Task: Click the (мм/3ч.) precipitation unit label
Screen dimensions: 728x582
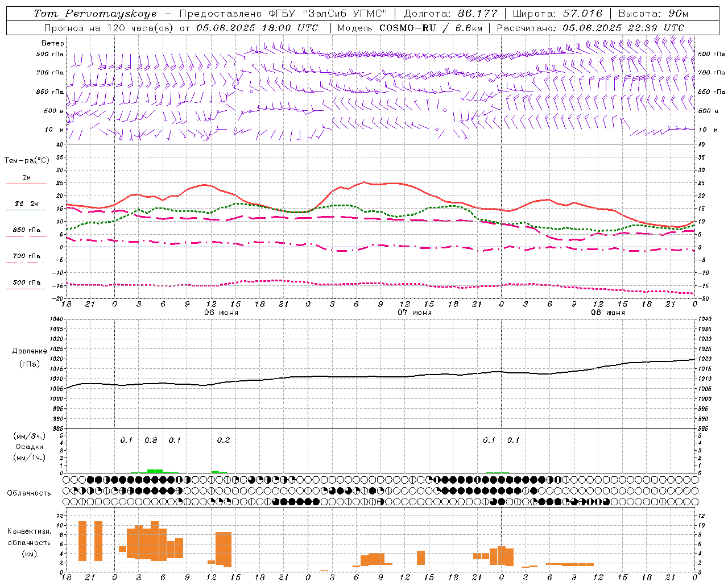Action: click(29, 436)
